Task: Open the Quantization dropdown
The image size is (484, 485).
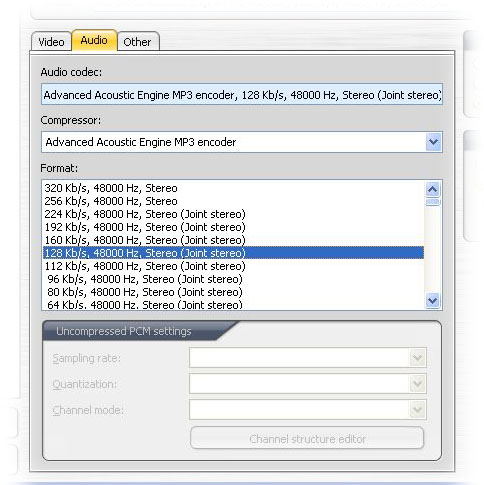Action: [308, 384]
